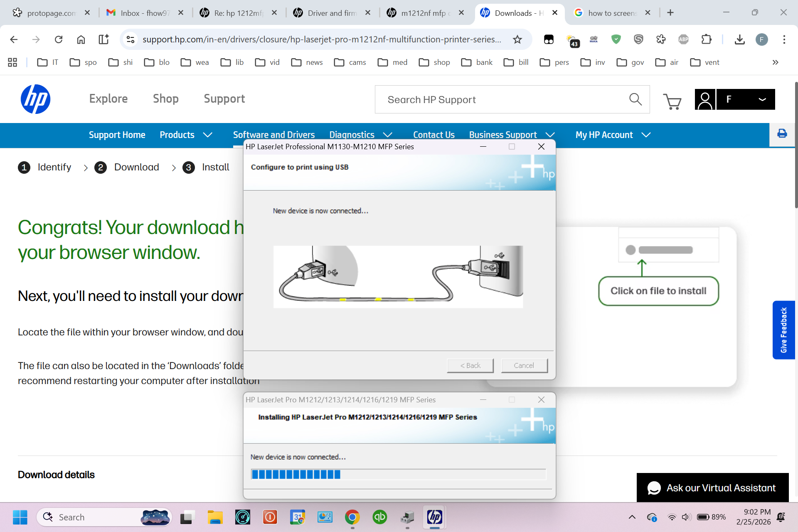Screen dimensions: 798x532
Task: Click the green shield extension icon
Action: point(616,39)
